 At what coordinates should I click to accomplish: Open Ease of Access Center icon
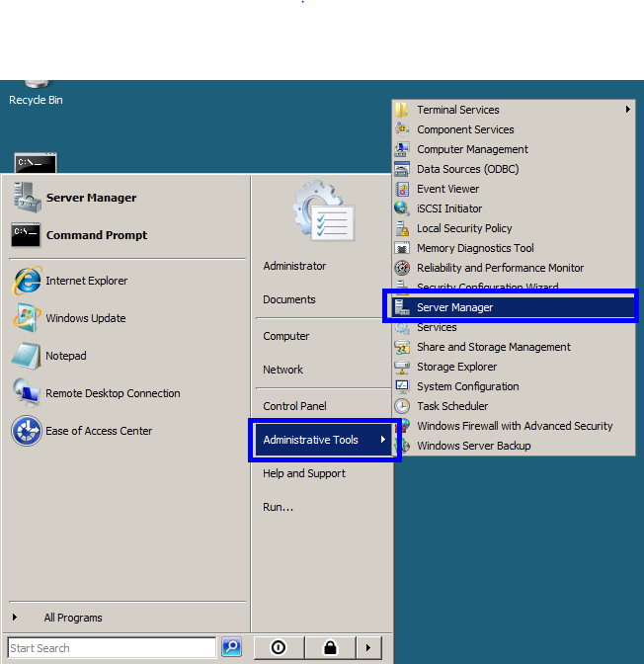coord(27,431)
